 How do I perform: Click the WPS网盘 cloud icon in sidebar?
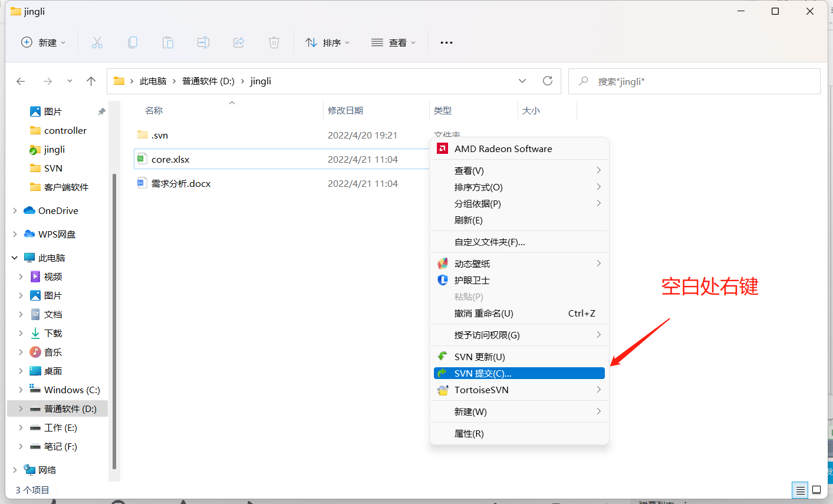pyautogui.click(x=29, y=234)
